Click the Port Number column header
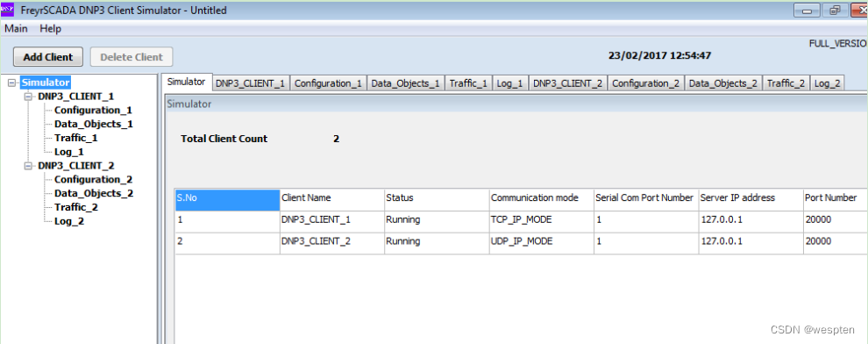868x344 pixels. click(x=836, y=199)
